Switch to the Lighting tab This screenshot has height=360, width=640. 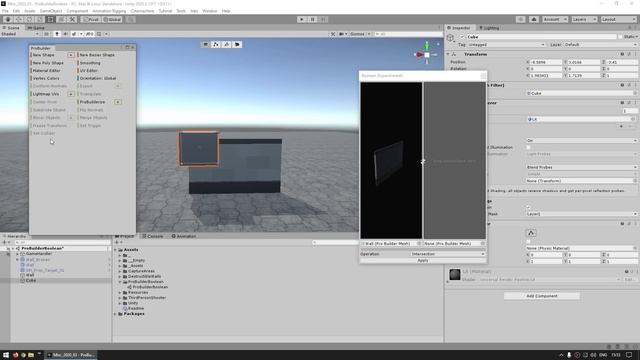[x=489, y=28]
